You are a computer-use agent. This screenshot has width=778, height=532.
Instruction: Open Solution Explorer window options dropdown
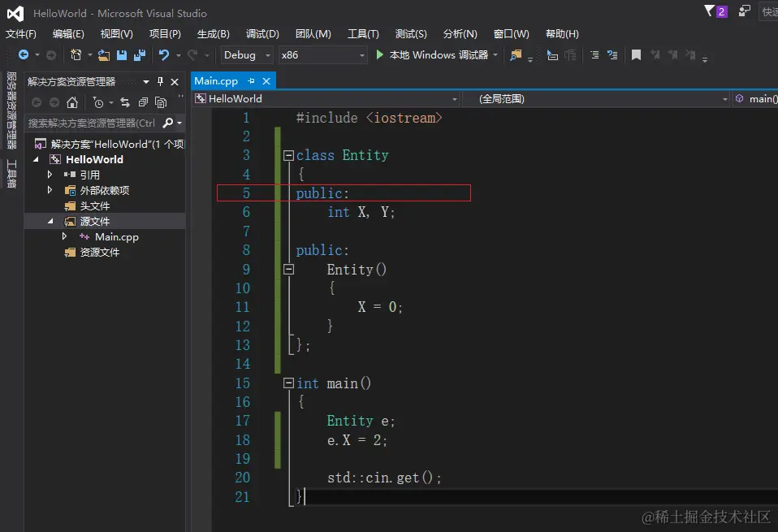pos(146,82)
